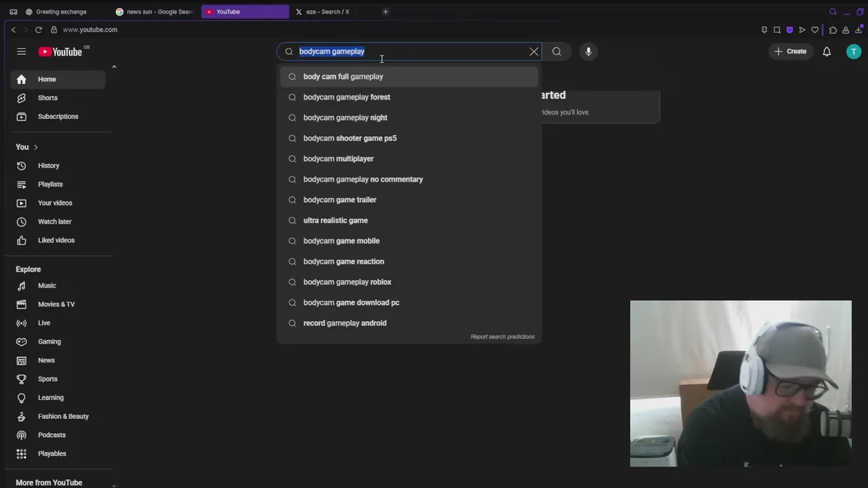Open Your videos in the sidebar
Screen dimensions: 868x488
(58, 203)
